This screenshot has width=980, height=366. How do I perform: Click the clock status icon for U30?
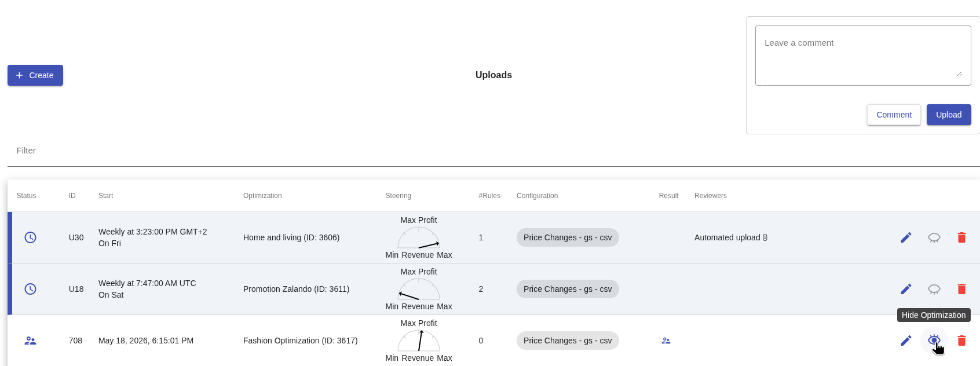pyautogui.click(x=31, y=237)
